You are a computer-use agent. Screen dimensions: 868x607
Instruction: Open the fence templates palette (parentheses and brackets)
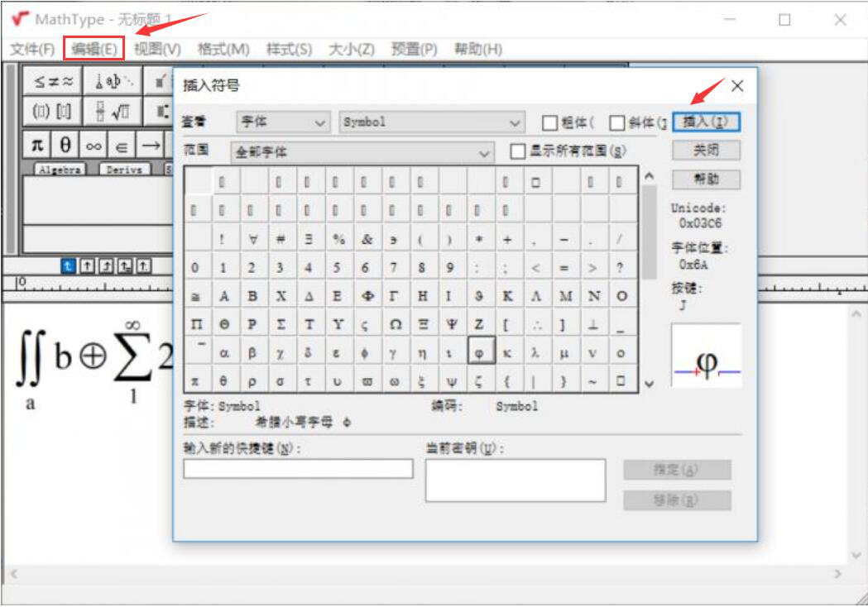(x=53, y=111)
